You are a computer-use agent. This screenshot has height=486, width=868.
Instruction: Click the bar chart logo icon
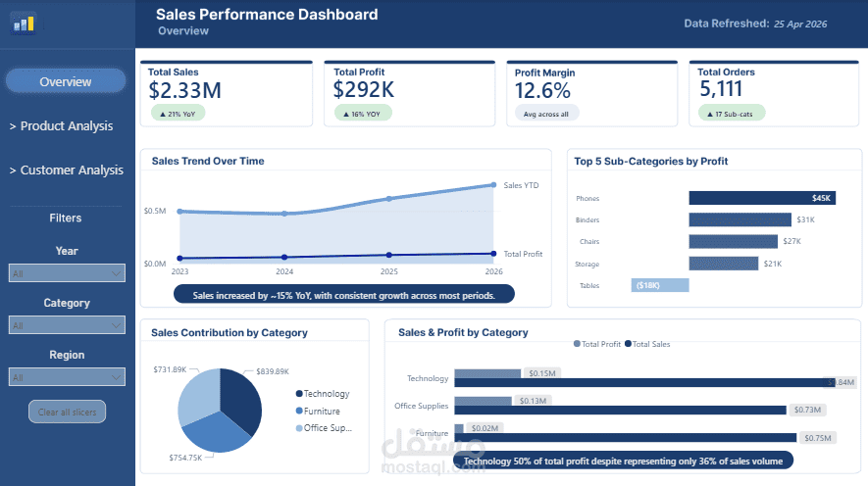click(x=24, y=24)
